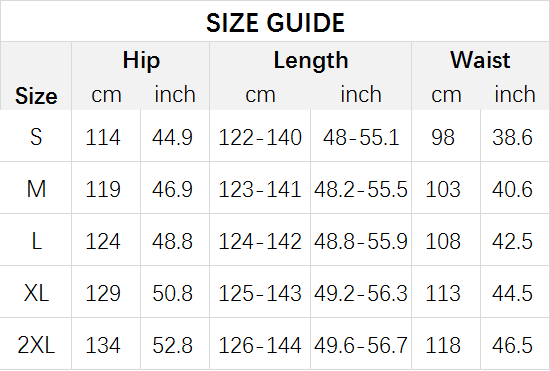Viewport: 550px width, 371px height.
Task: Click length cell 123-141 cm
Action: click(260, 189)
